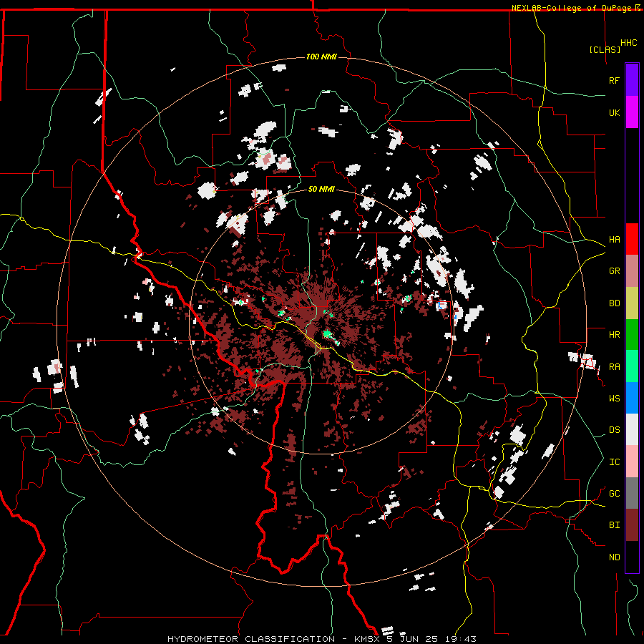644x644 pixels.
Task: Click the BI brown legend swatch
Action: click(632, 525)
